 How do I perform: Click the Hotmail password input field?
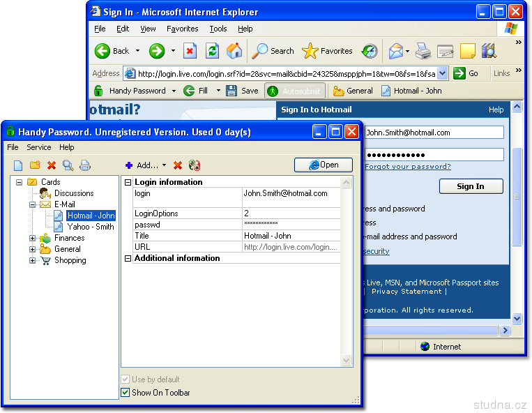click(x=434, y=155)
